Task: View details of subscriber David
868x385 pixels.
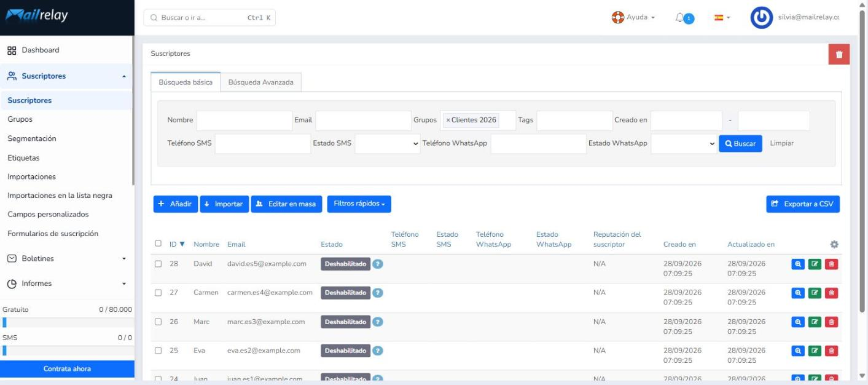Action: [x=798, y=264]
